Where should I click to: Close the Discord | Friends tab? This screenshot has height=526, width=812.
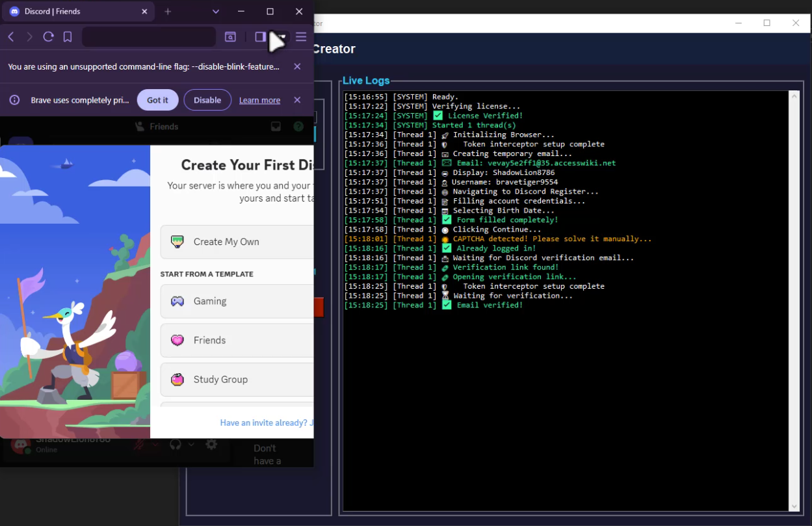[144, 12]
